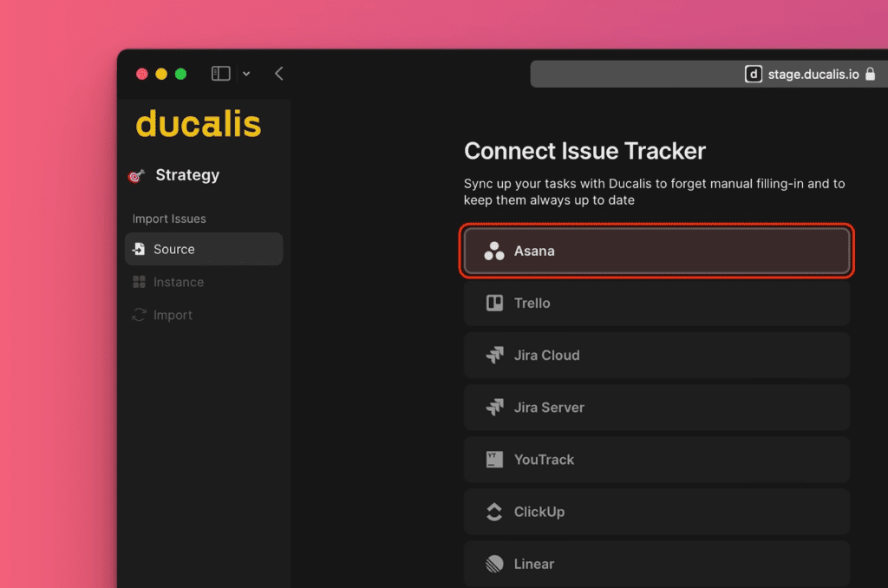This screenshot has height=588, width=888.
Task: Connect the highlighted Asana tracker
Action: [x=656, y=251]
